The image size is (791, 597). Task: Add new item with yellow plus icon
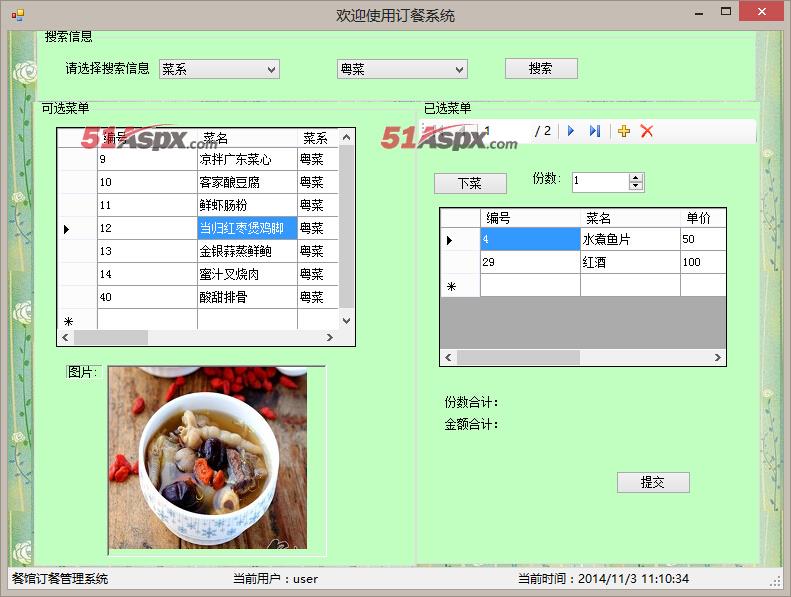coord(624,131)
